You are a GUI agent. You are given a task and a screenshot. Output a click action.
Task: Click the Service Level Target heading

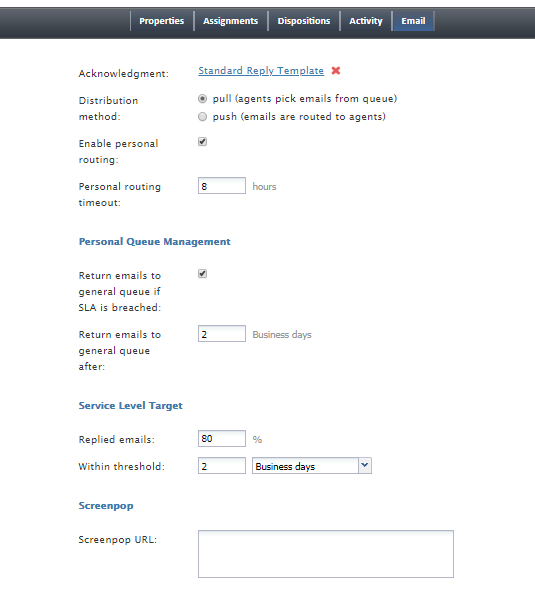tap(130, 406)
